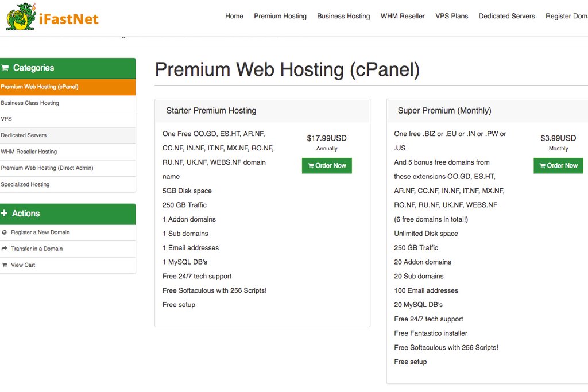Click cart icon in Starter plan Order Now button
This screenshot has width=588, height=392.
pos(311,166)
